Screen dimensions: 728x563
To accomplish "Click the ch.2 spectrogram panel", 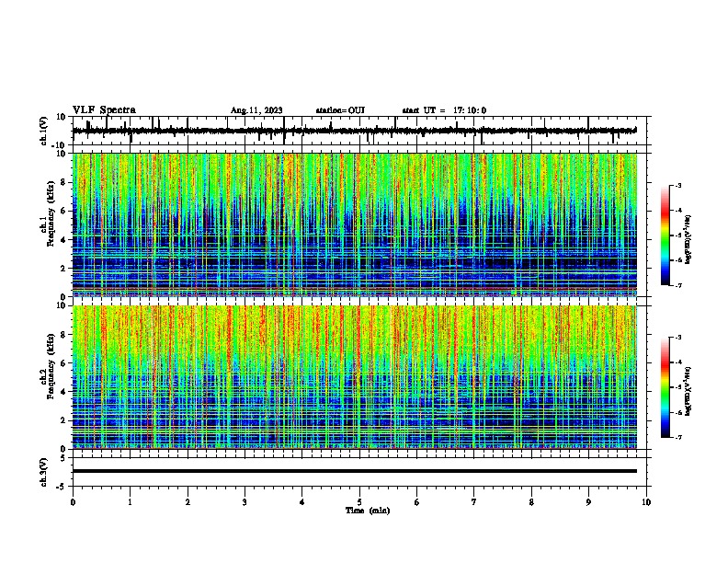I will (x=354, y=377).
